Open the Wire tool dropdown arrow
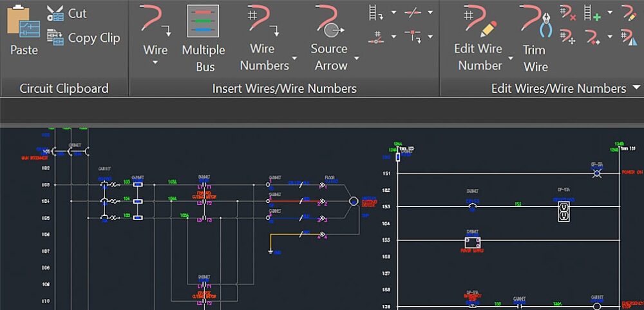Screen dimensions: 644x310 155,63
